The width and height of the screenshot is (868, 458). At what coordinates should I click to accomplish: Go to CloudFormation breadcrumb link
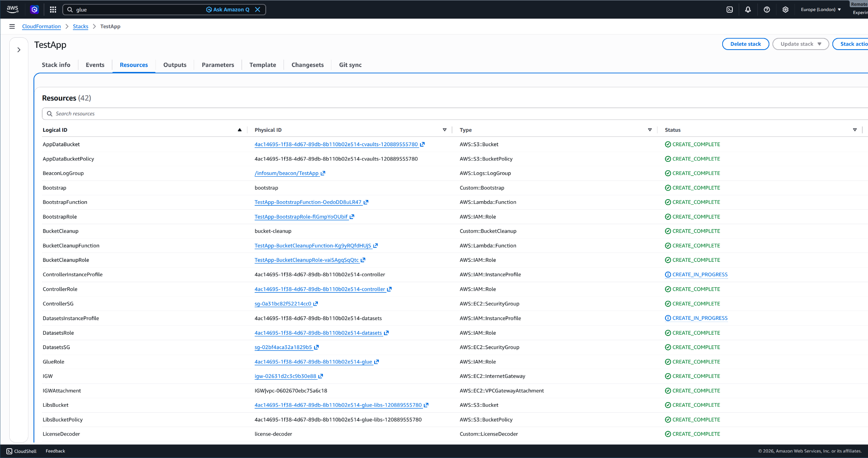(42, 26)
